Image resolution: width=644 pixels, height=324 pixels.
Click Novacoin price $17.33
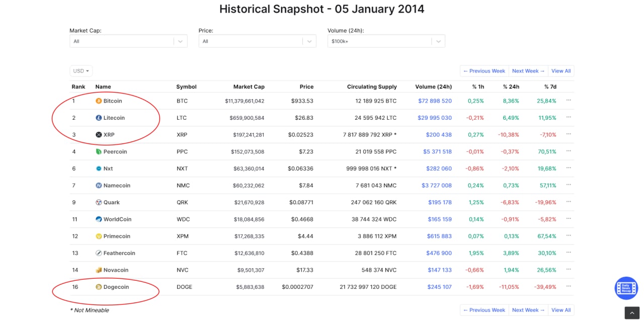[x=304, y=270]
